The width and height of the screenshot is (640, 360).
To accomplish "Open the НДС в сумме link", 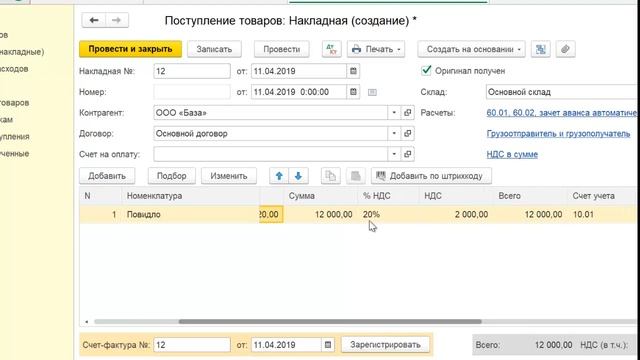I will pos(512,154).
